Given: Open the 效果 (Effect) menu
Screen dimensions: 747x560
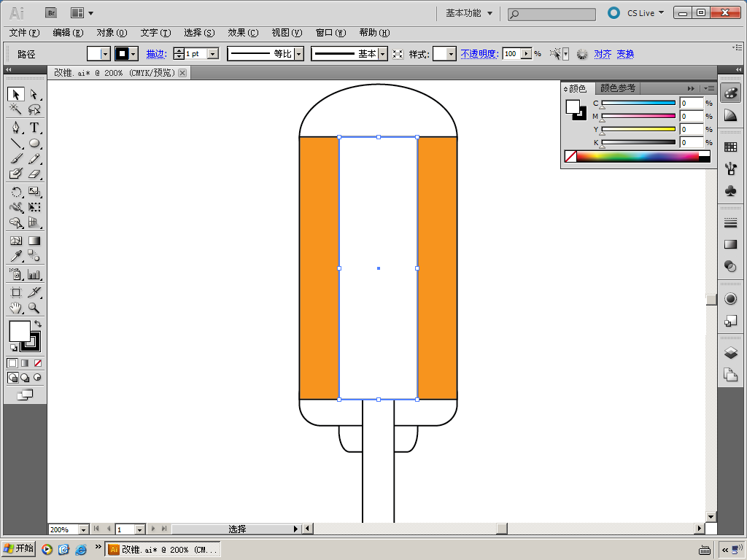Looking at the screenshot, I should [243, 33].
